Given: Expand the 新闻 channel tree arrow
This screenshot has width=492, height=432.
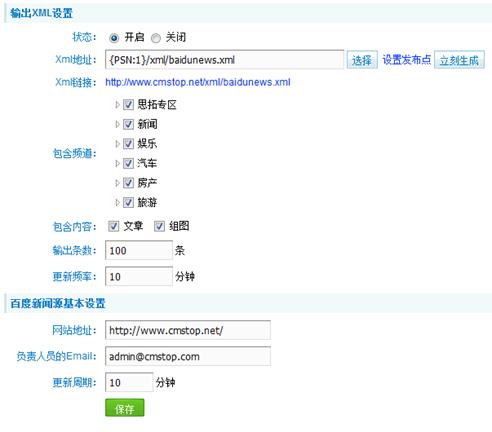Looking at the screenshot, I should coord(117,124).
